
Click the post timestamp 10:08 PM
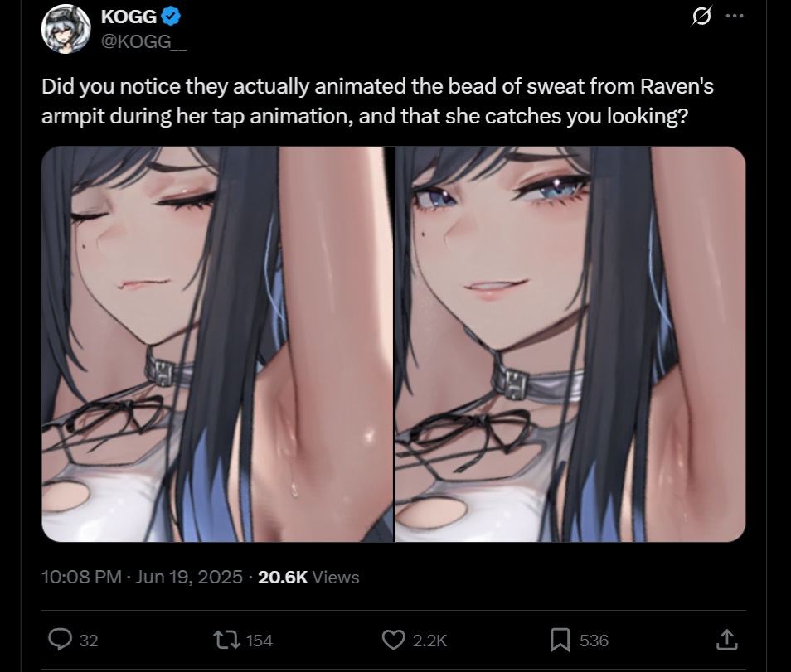[82, 577]
